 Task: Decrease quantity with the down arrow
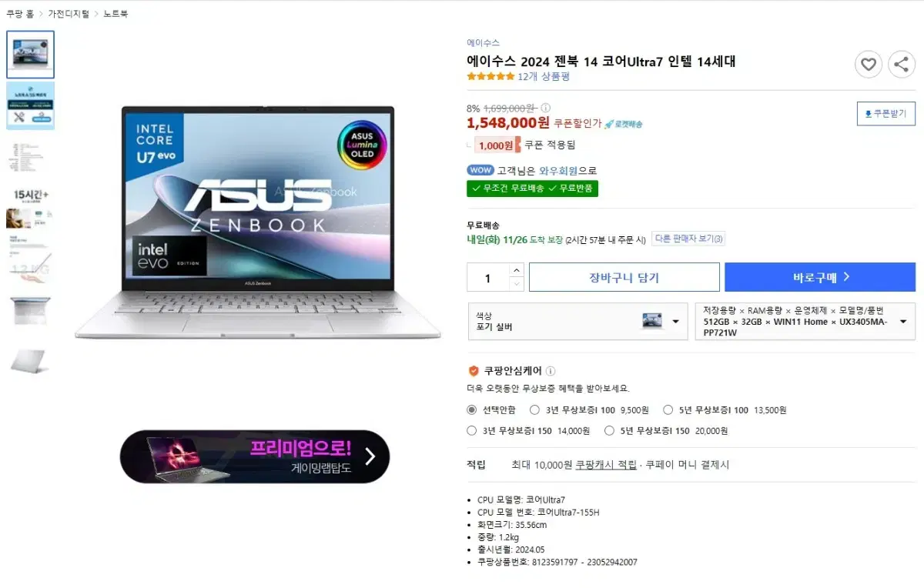pos(517,284)
